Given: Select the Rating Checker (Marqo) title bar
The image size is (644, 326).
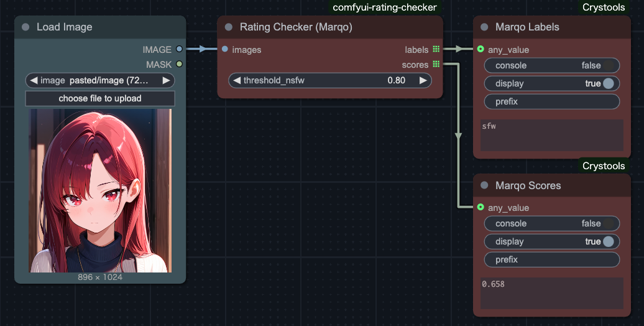Looking at the screenshot, I should click(x=330, y=27).
